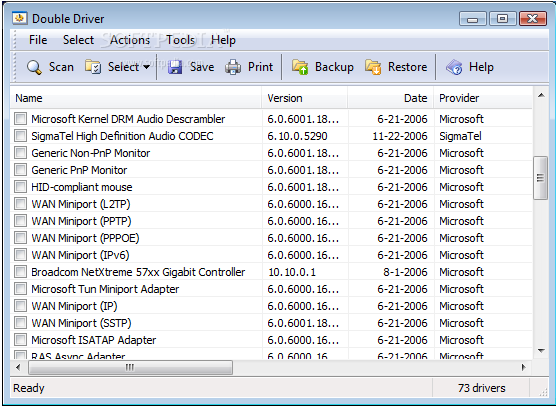
Task: Click the Scan magnifier icon
Action: pyautogui.click(x=34, y=67)
